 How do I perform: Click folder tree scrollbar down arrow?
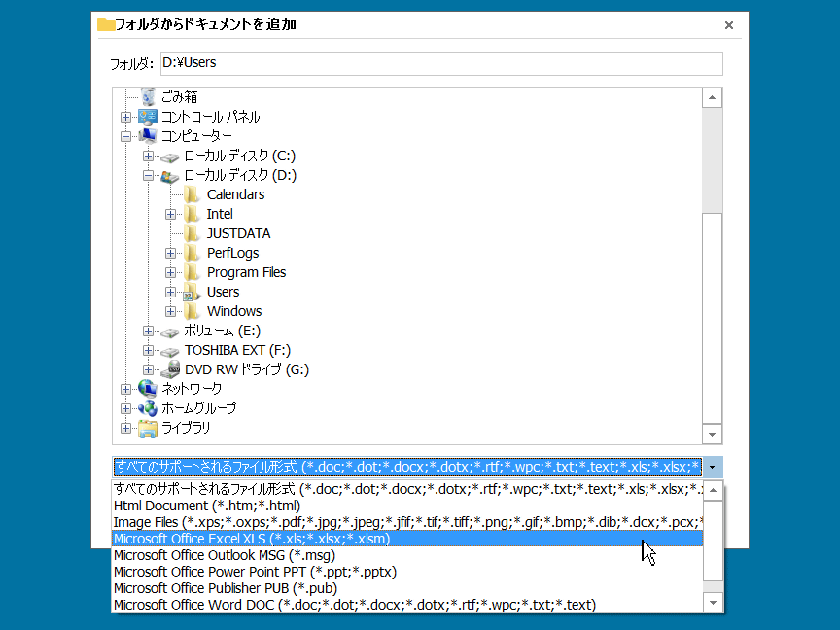pos(712,434)
